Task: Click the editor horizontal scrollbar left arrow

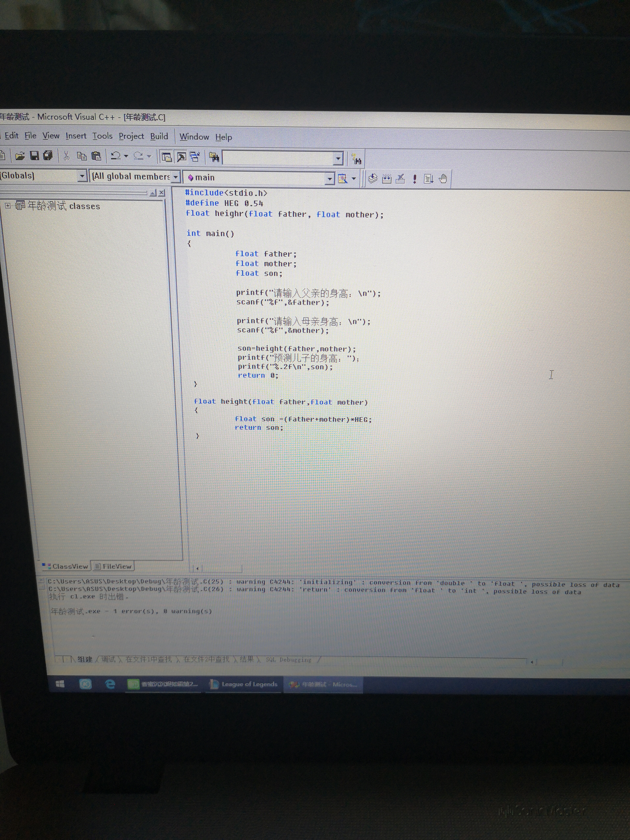Action: (x=197, y=568)
